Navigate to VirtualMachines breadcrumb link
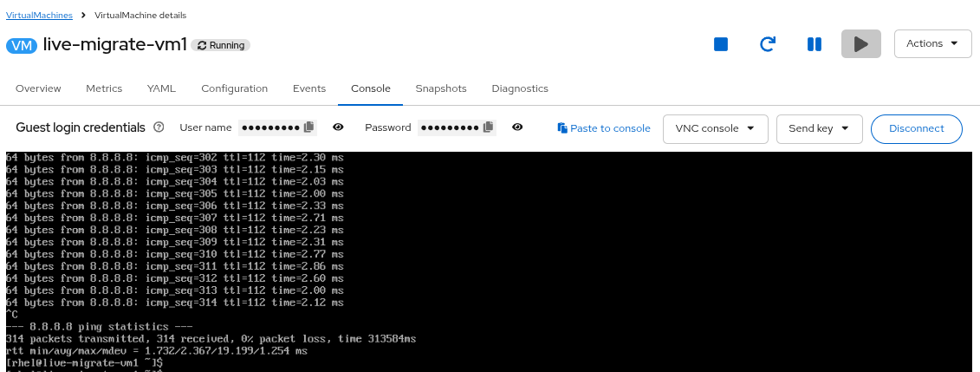Screen dimensions: 980x372 coord(38,16)
